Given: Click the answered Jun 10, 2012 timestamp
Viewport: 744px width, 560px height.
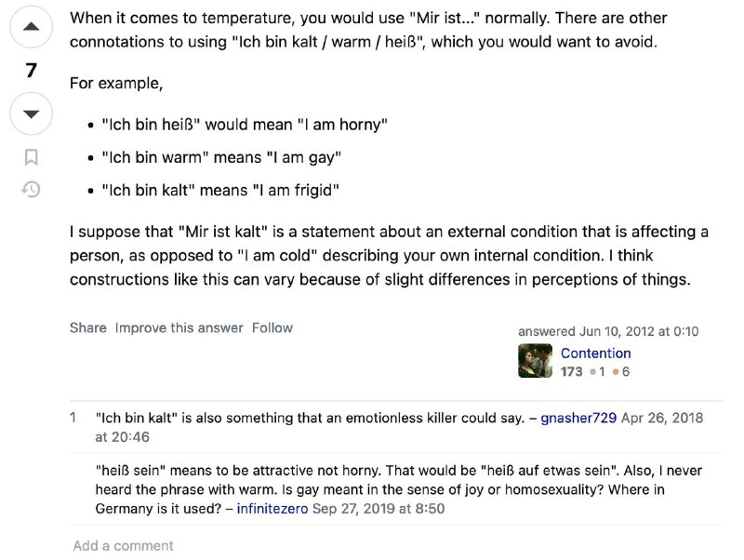Looking at the screenshot, I should click(x=640, y=331).
